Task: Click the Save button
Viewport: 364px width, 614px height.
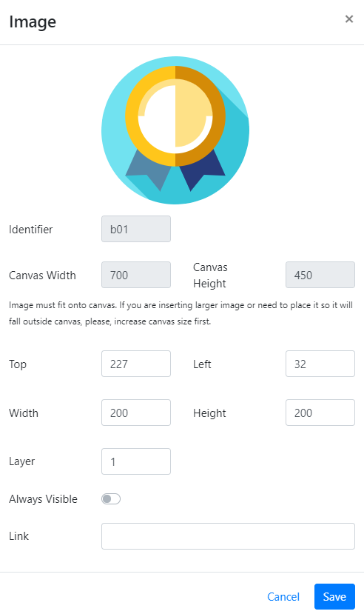Action: click(x=334, y=596)
